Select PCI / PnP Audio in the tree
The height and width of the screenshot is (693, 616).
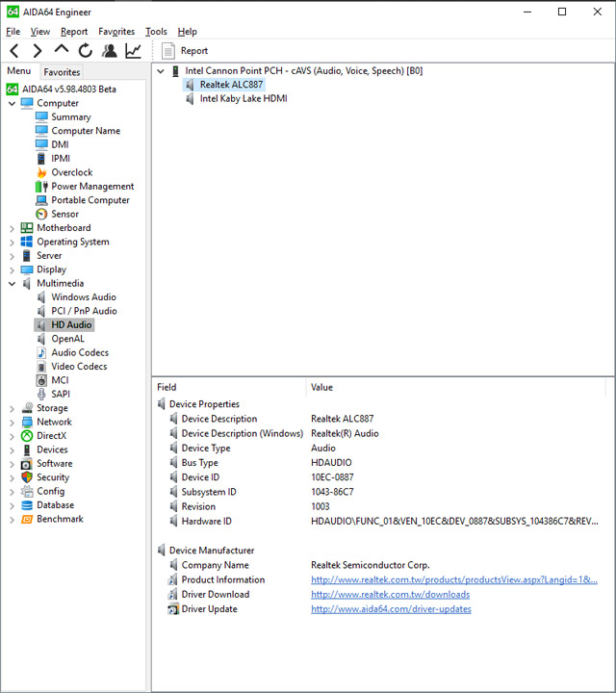(84, 311)
